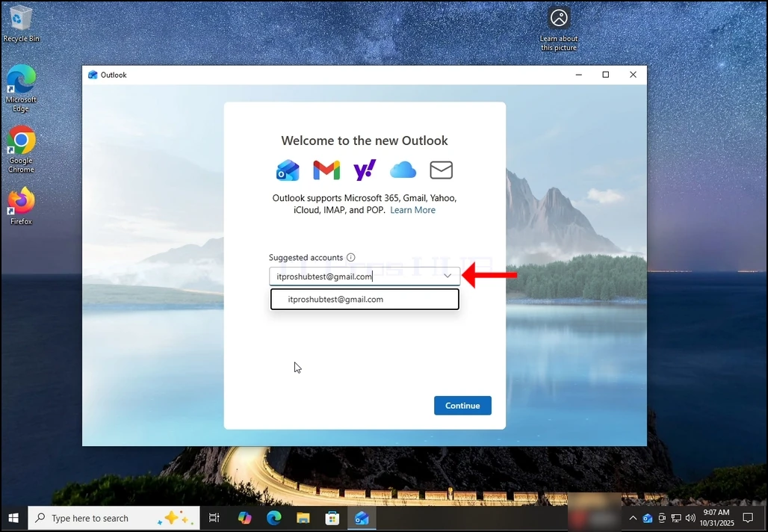Open File Explorer from the taskbar
Image resolution: width=768 pixels, height=532 pixels.
click(x=303, y=519)
